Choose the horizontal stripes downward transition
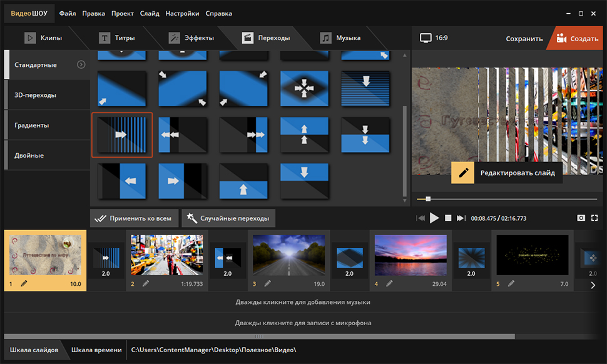The height and width of the screenshot is (364, 607). (x=365, y=89)
